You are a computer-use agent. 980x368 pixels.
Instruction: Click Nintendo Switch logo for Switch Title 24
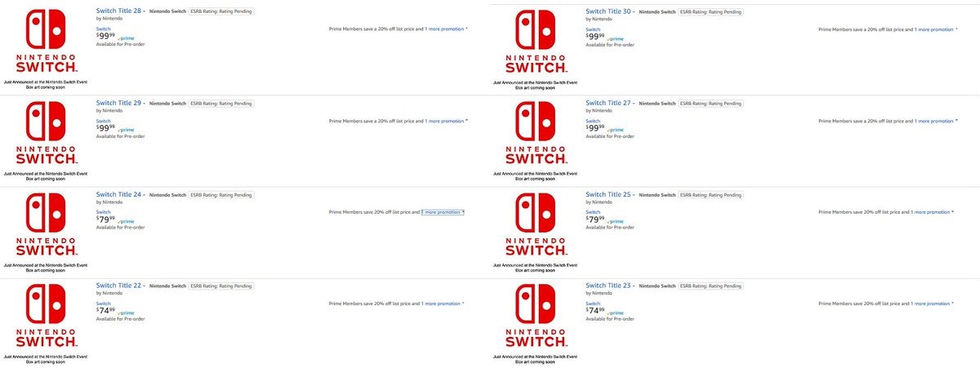pyautogui.click(x=46, y=224)
